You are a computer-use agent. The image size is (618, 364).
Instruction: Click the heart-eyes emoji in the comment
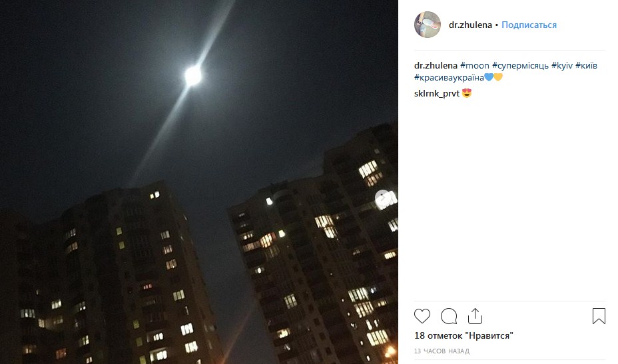pos(467,93)
